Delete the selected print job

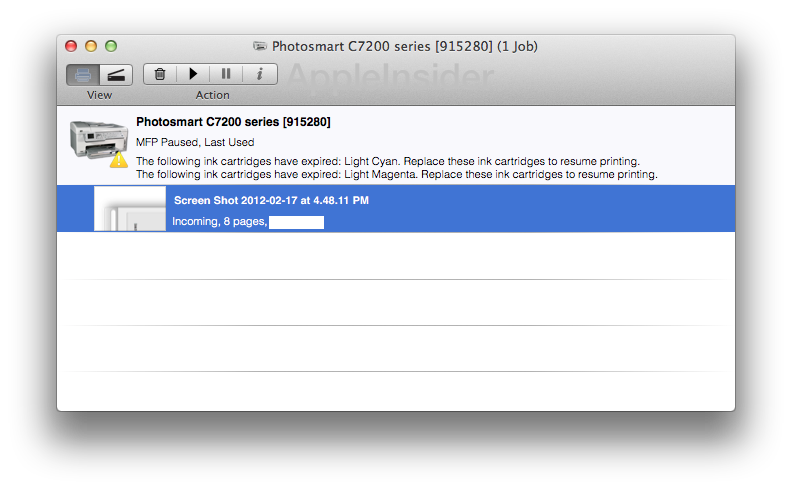point(160,74)
